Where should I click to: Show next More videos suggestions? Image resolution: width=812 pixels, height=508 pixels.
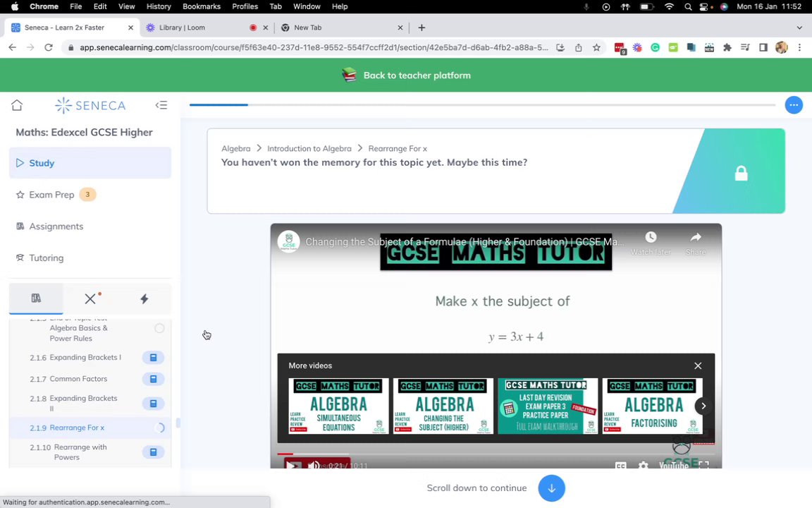tap(703, 406)
